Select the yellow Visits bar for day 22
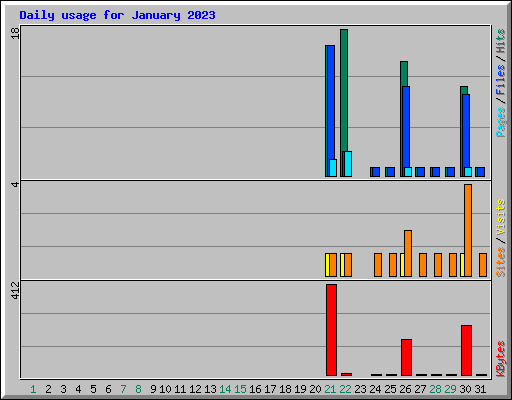Viewport: 512px width, 400px height. (342, 265)
